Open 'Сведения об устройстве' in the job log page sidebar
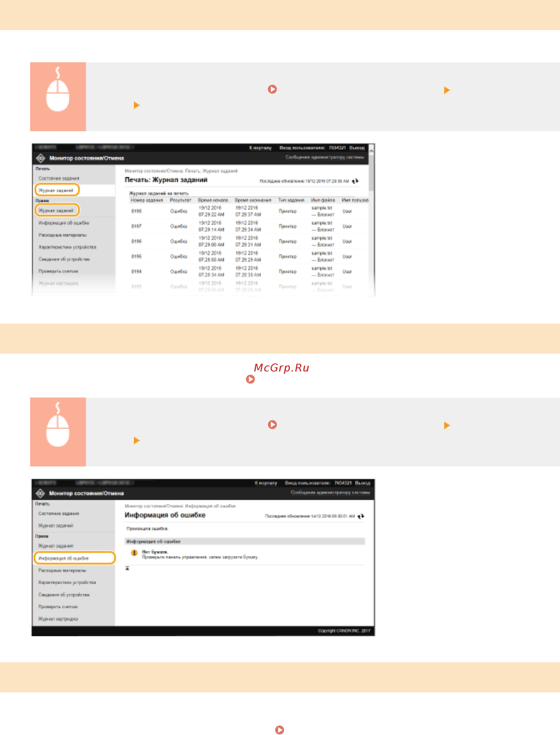Screen dimensions: 560x735 point(64,259)
